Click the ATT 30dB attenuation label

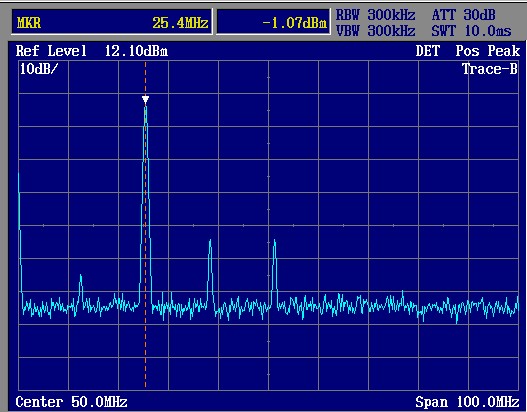463,15
